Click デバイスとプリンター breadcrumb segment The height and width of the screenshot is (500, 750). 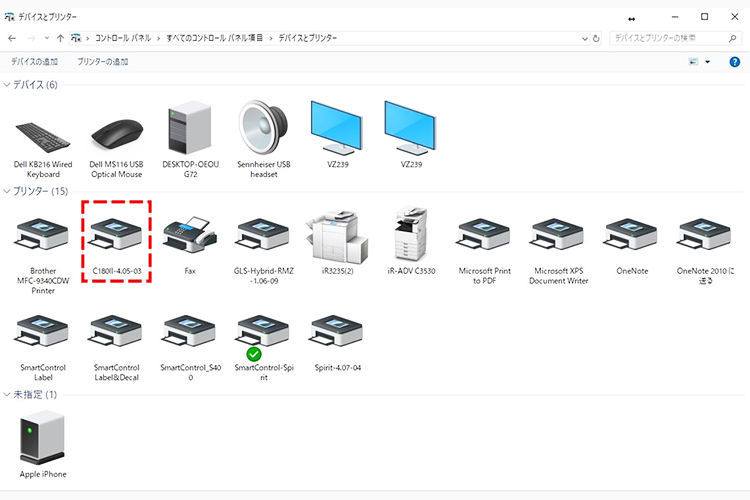(x=308, y=38)
